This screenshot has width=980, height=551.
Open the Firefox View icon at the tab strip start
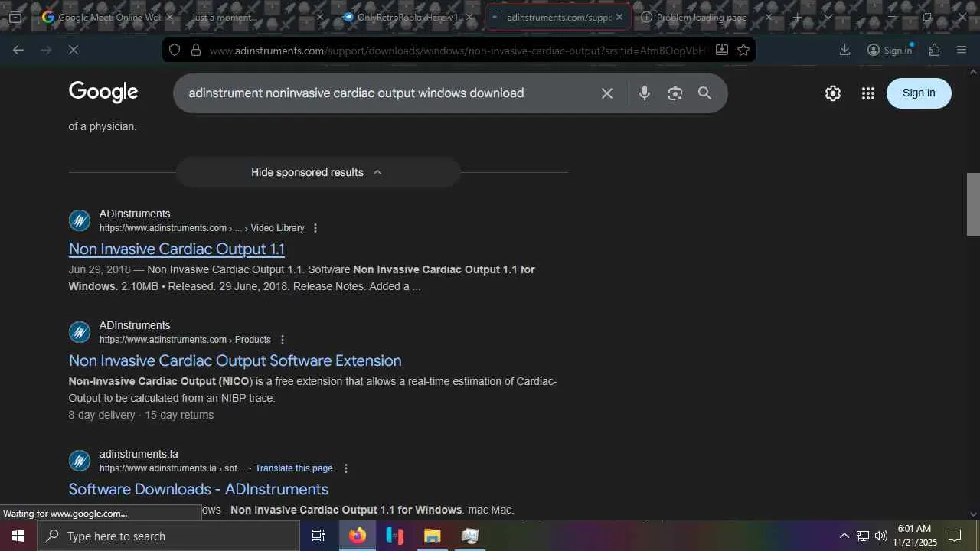click(x=15, y=17)
